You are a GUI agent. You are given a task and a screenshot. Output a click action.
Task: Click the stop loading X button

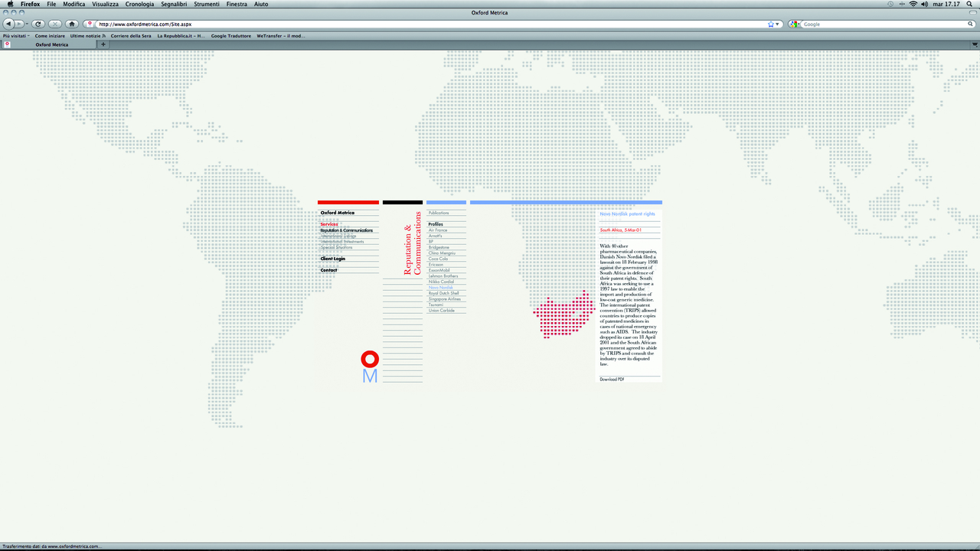(x=55, y=24)
